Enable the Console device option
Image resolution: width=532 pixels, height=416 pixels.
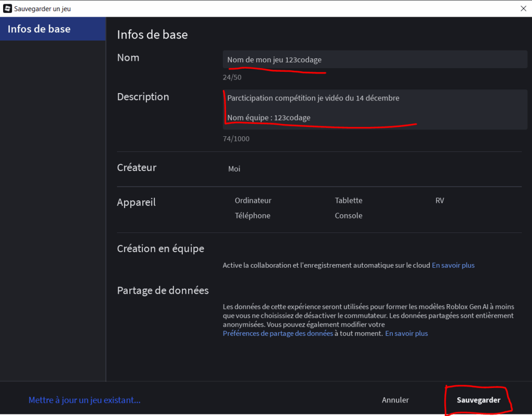pyautogui.click(x=348, y=215)
